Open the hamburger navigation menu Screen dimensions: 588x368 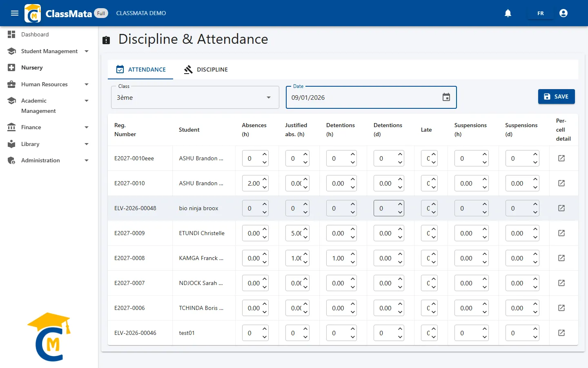(x=15, y=13)
